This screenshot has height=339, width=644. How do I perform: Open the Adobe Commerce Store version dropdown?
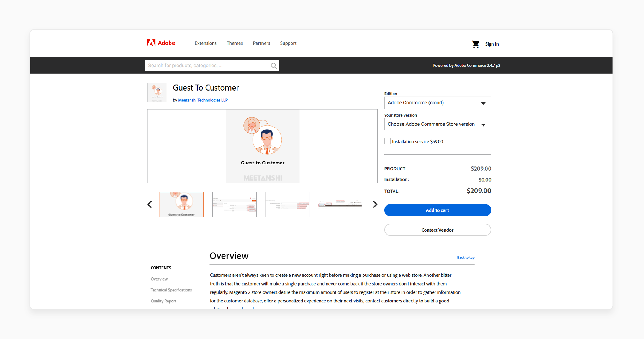point(438,124)
